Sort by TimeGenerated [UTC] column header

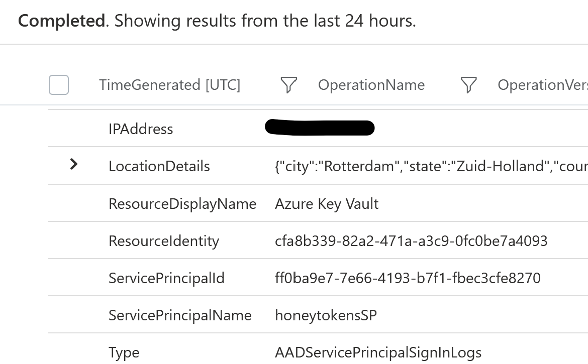click(x=169, y=85)
